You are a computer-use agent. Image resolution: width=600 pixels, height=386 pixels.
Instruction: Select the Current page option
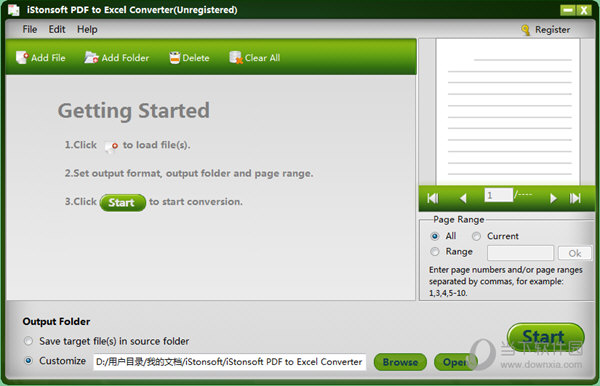tap(476, 236)
